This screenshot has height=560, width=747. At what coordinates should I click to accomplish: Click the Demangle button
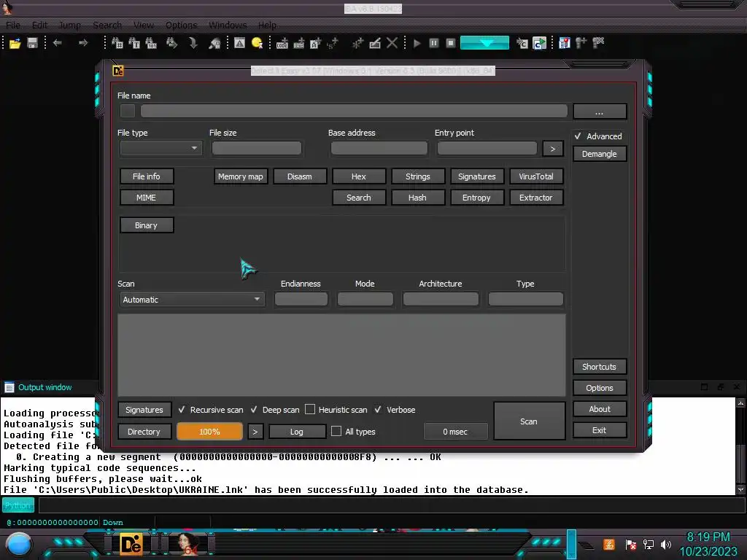600,154
